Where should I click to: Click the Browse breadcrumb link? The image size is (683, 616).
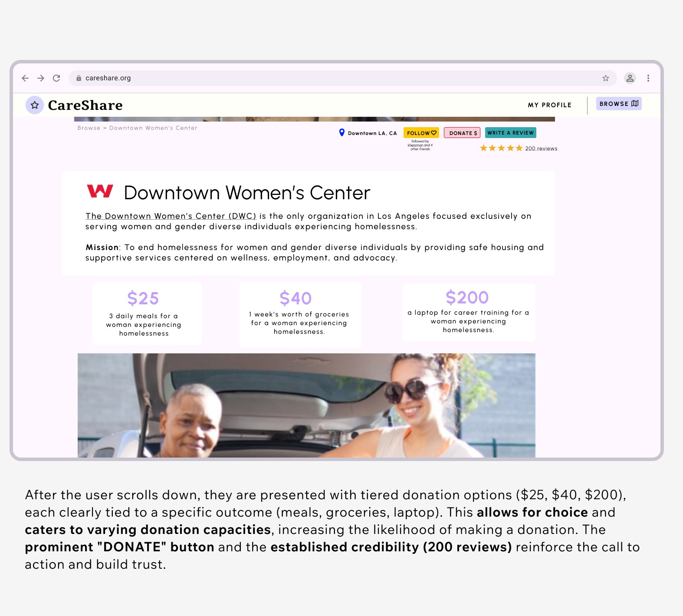point(89,128)
